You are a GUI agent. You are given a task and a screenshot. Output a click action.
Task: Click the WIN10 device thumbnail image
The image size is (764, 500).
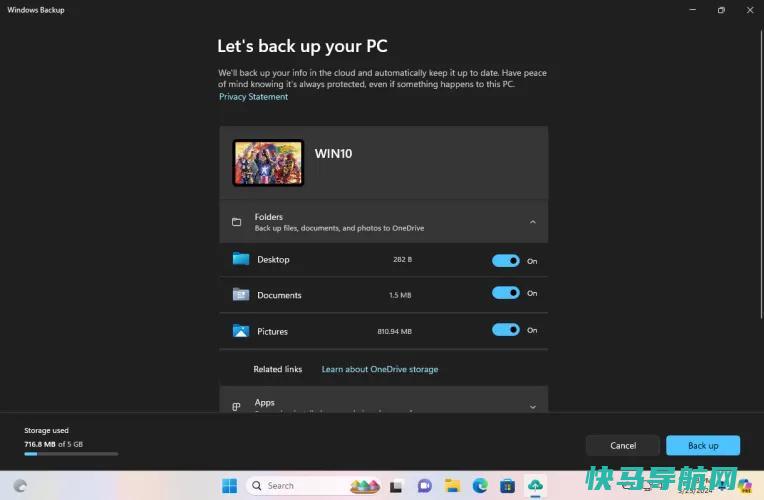(268, 163)
